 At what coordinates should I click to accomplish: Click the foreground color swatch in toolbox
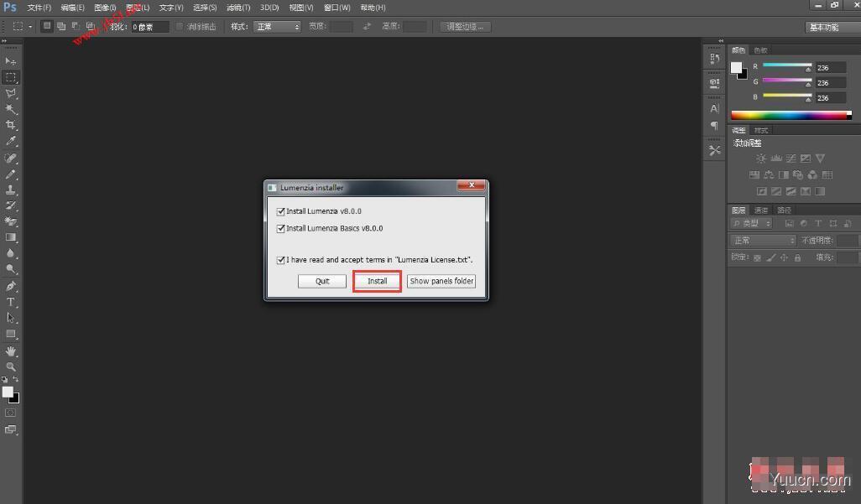[8, 392]
